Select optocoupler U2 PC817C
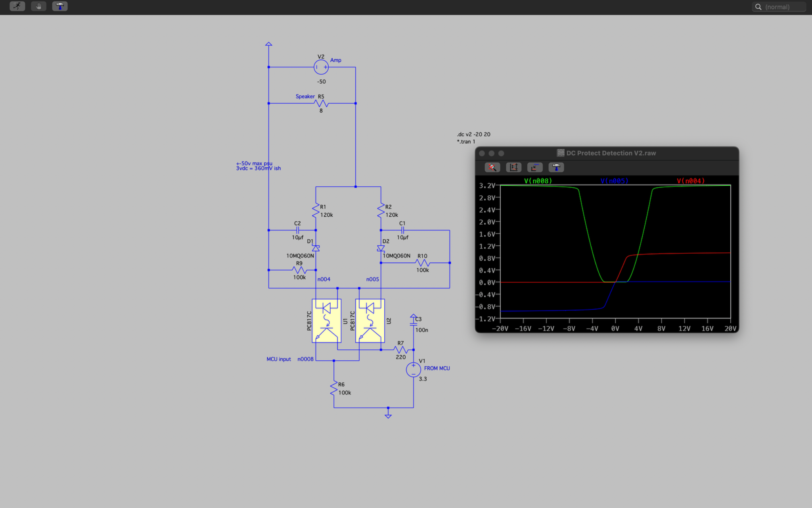 370,321
